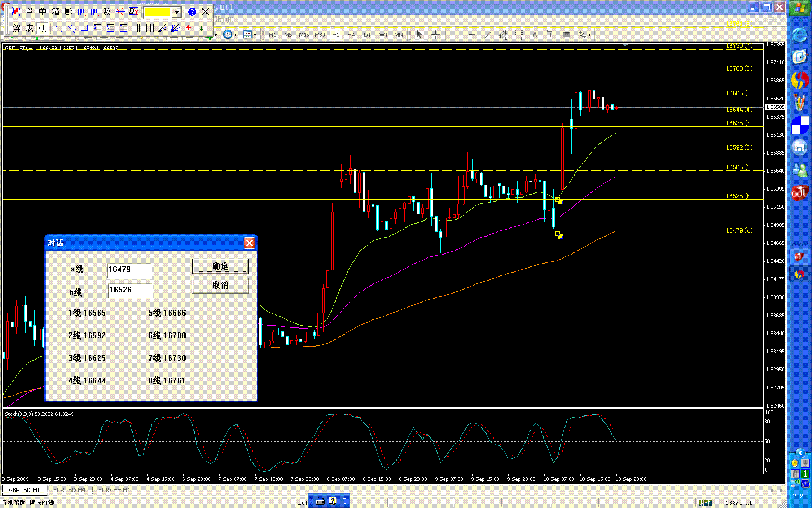Switch to GBPUSD,H1 chart tab

[24, 490]
